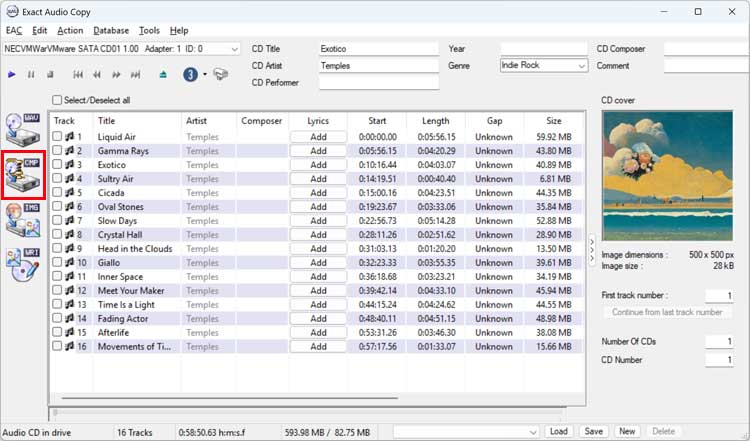Click the EAC logo in title bar
The height and width of the screenshot is (441, 750).
pos(12,11)
